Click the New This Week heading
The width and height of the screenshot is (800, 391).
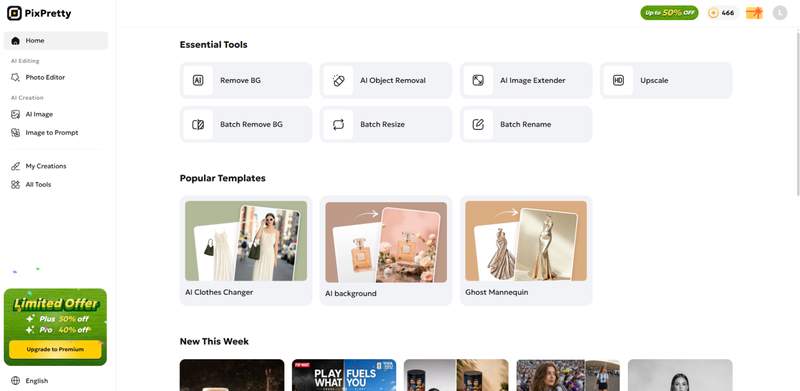pyautogui.click(x=214, y=341)
